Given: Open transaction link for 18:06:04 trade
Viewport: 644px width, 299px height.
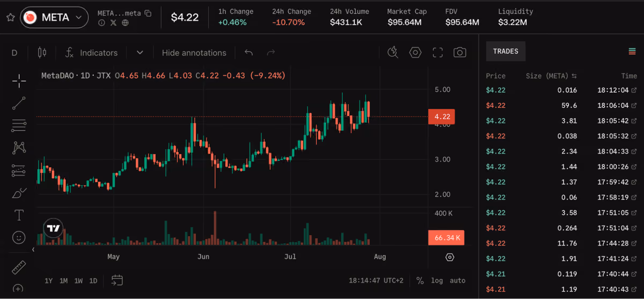Looking at the screenshot, I should [634, 105].
